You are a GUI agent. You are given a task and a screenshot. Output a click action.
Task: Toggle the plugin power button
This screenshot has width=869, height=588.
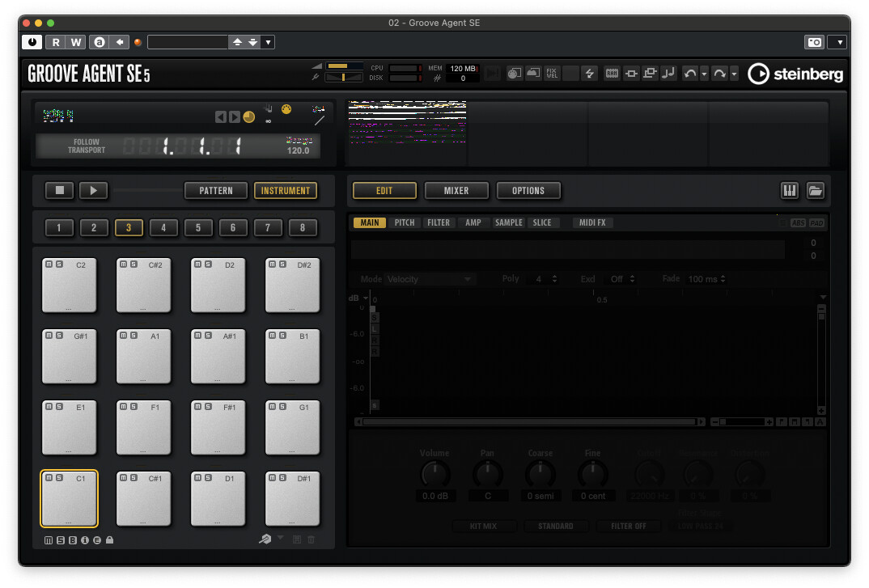[x=32, y=42]
